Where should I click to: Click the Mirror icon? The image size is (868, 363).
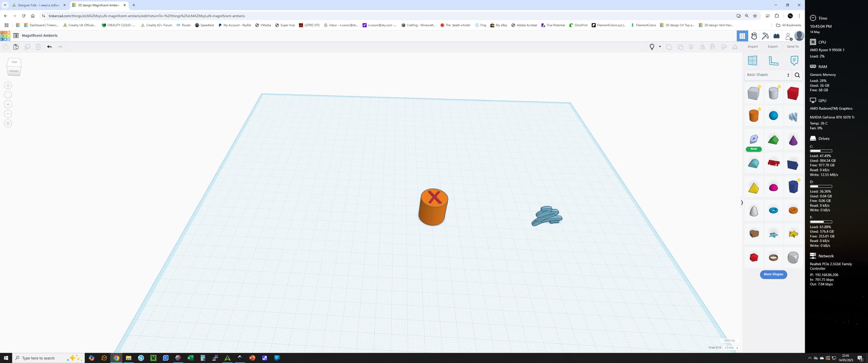click(702, 47)
